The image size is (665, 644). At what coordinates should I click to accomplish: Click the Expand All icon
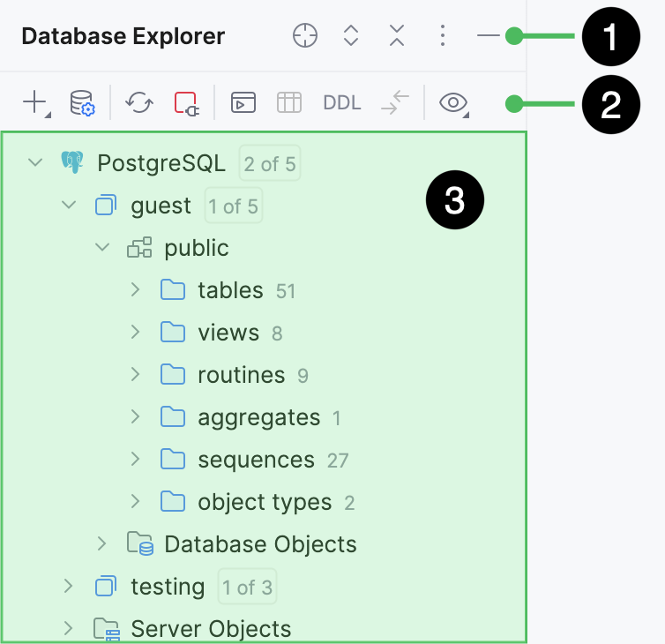(x=351, y=36)
